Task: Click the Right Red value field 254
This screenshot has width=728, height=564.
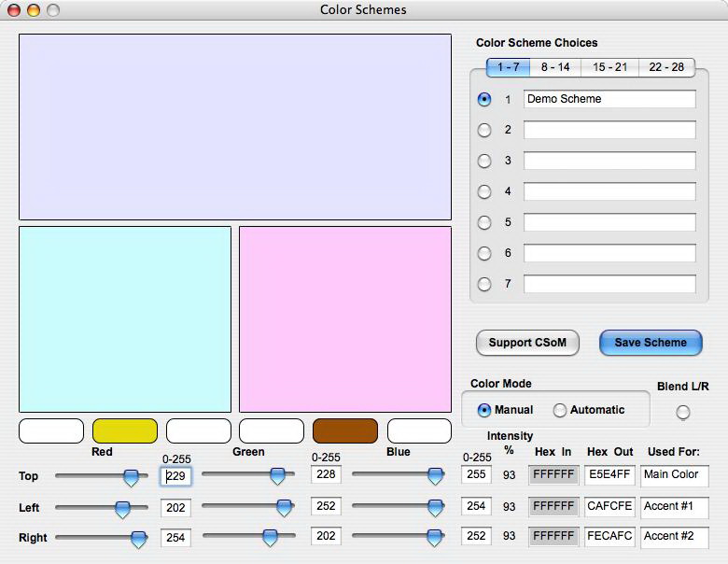Action: pyautogui.click(x=176, y=538)
